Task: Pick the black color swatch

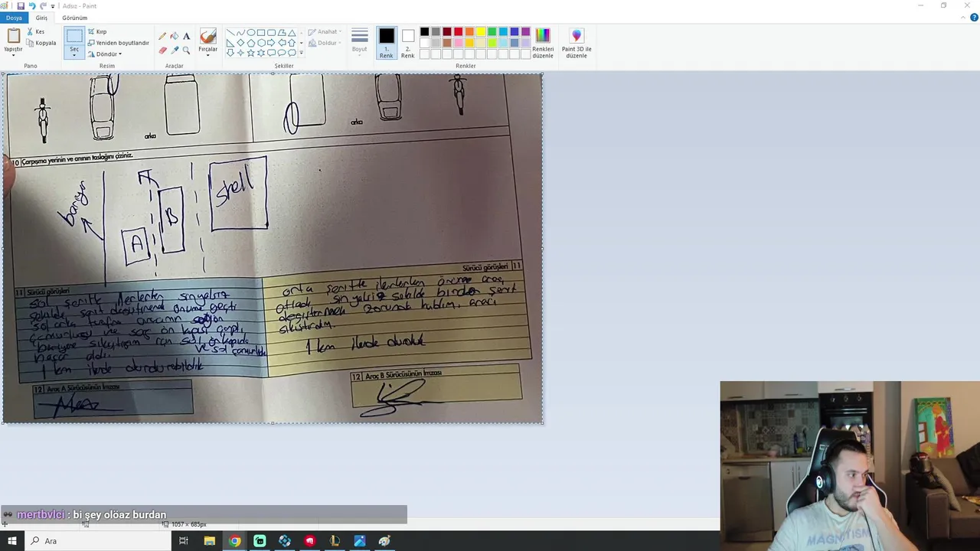Action: (425, 31)
